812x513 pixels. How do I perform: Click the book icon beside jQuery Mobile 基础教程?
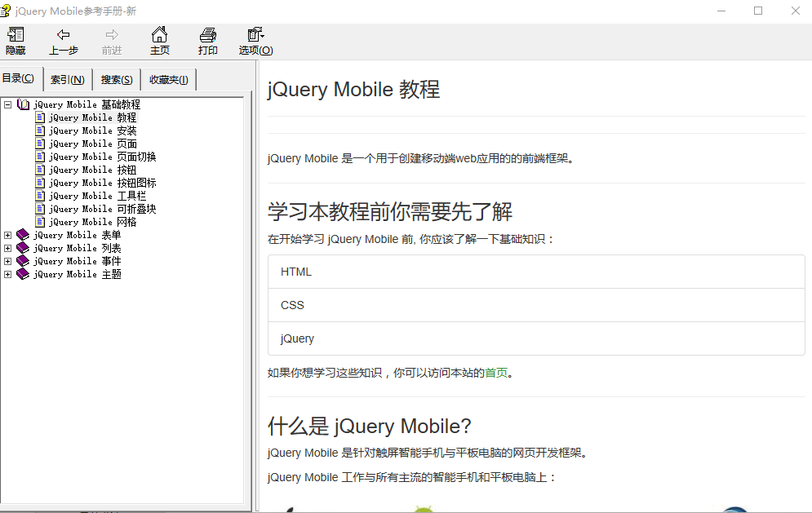click(25, 104)
